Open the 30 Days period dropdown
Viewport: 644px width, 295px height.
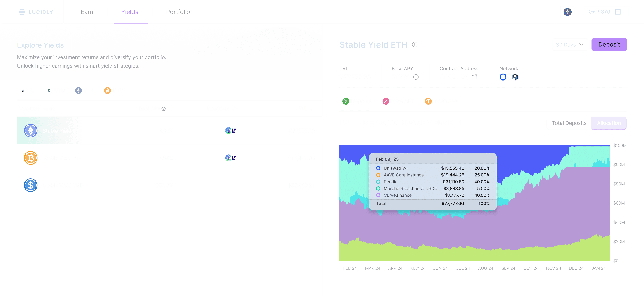(570, 45)
